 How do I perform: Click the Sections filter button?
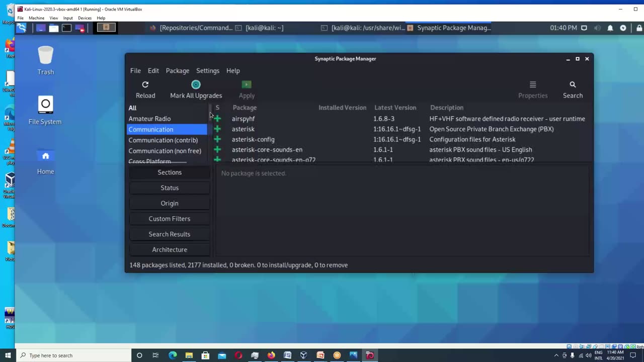(170, 172)
